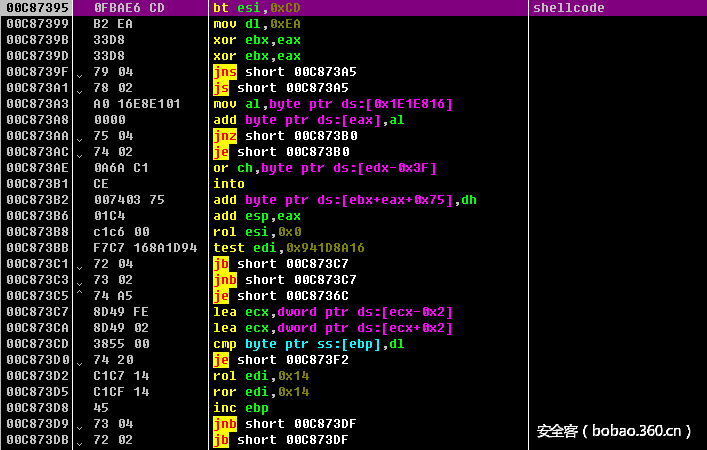Select "jnb short 00C873C7" instruction
Screen dimensions: 707x450
coord(285,280)
